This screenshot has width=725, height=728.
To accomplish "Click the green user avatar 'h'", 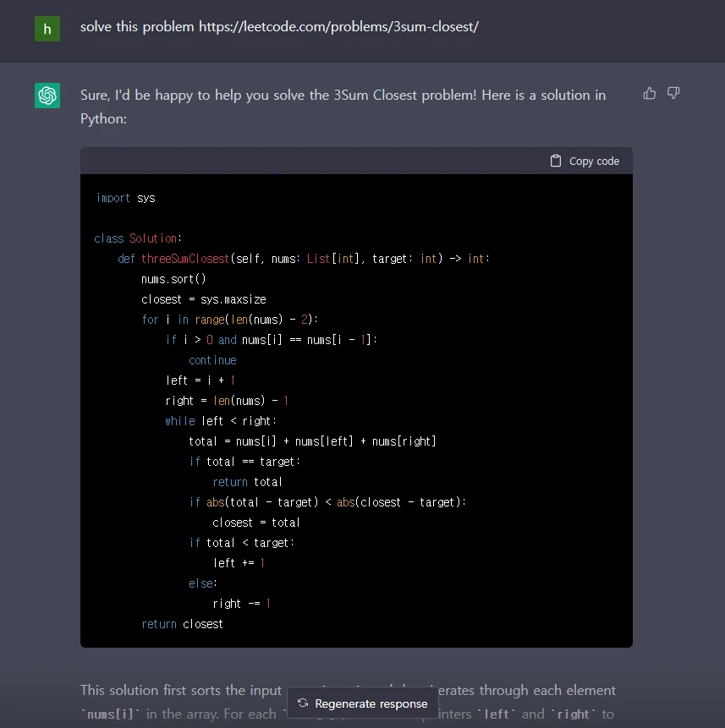I will (47, 29).
